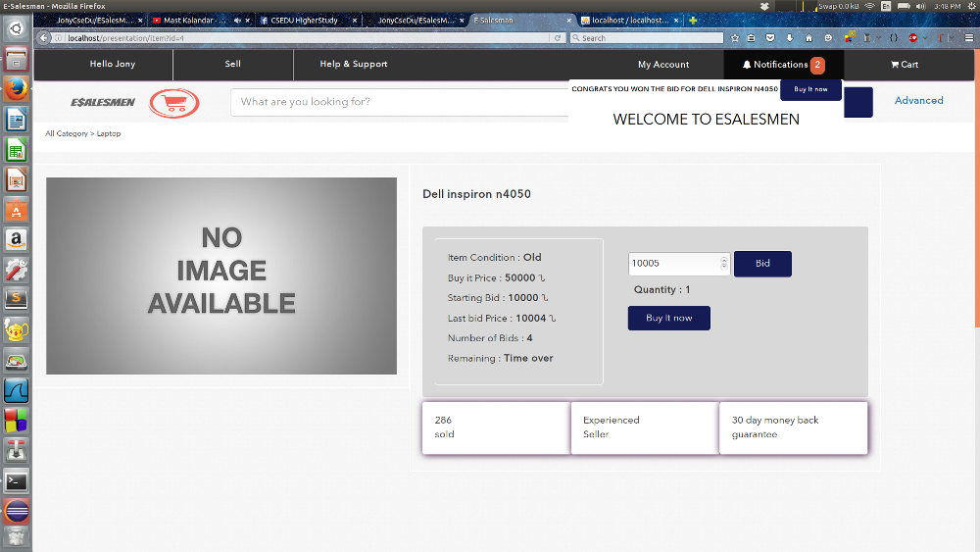This screenshot has width=980, height=552.
Task: Reload the page using the refresh arrow
Action: coord(558,38)
